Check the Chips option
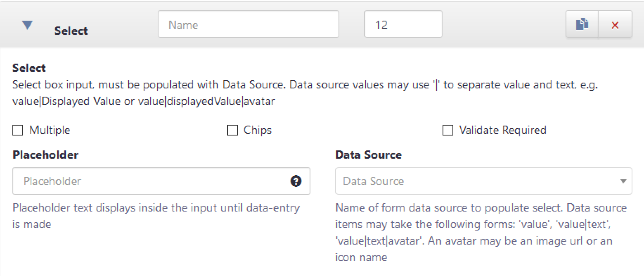The image size is (644, 276). 232,130
